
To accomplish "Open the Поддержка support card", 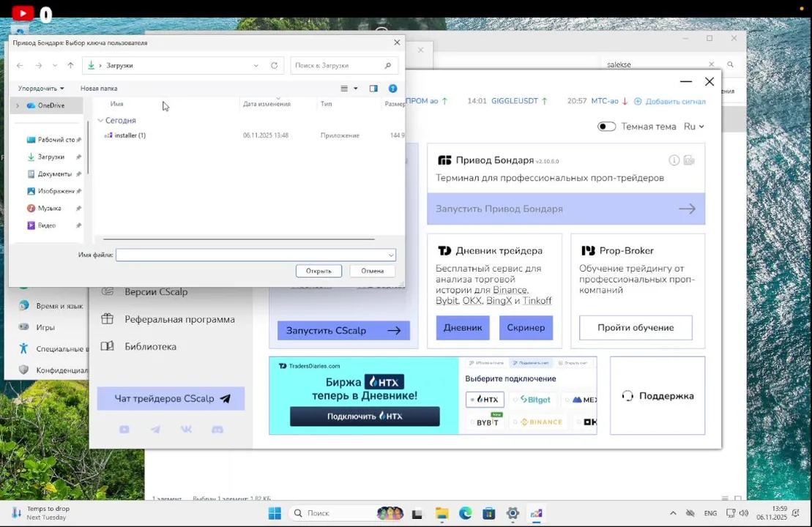I will [x=658, y=395].
